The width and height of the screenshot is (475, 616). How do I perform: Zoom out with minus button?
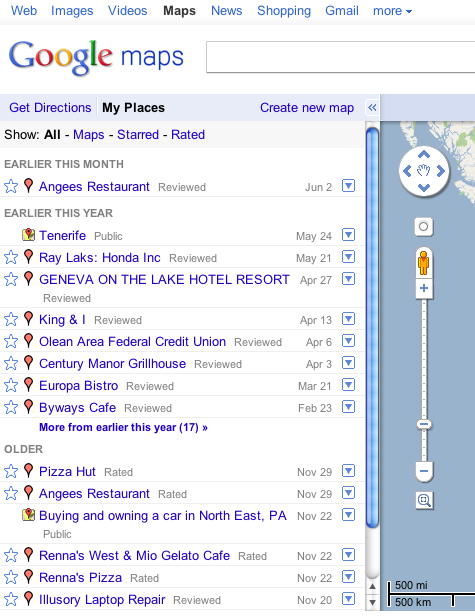[x=424, y=471]
